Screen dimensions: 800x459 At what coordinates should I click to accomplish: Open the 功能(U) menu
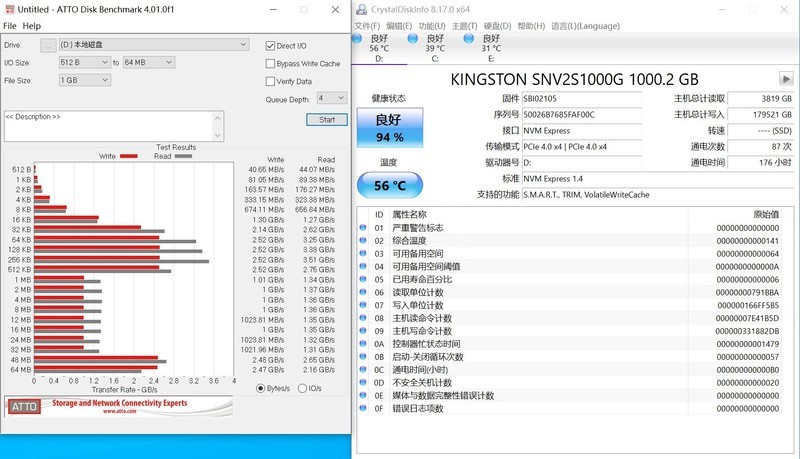point(432,26)
